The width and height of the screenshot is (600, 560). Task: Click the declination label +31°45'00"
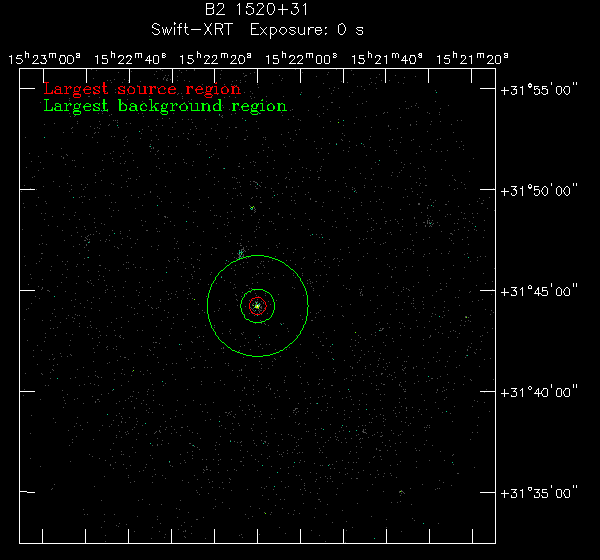pos(539,291)
